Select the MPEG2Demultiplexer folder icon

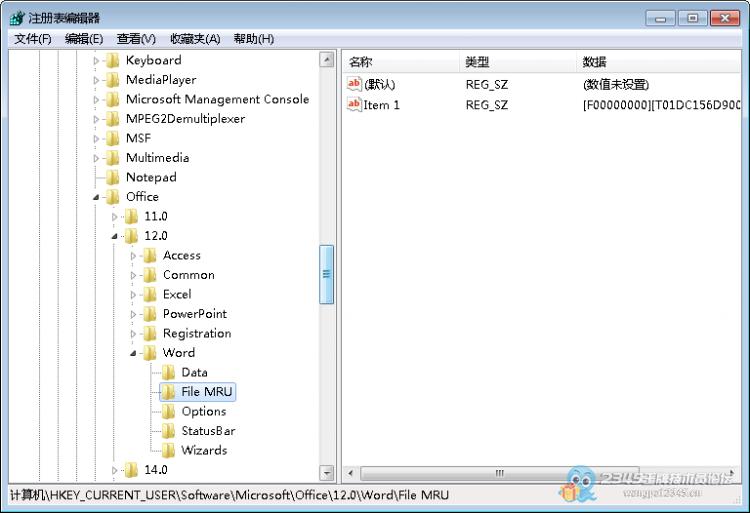pyautogui.click(x=112, y=119)
